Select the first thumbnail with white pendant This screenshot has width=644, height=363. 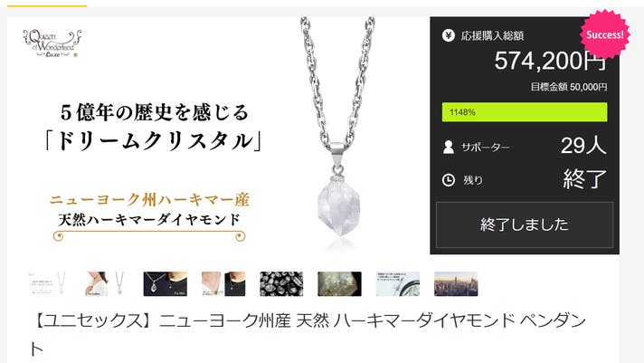49,283
